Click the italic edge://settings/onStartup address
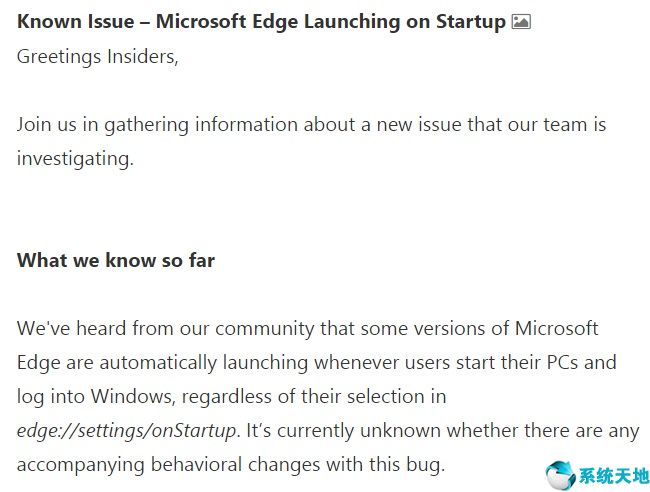Viewport: 650px width, 492px height. pos(127,430)
